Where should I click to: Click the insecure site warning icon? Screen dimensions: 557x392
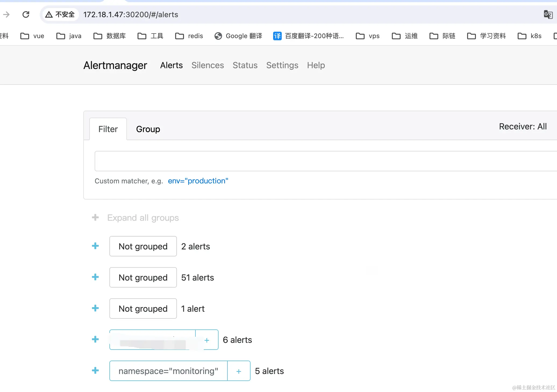point(49,14)
